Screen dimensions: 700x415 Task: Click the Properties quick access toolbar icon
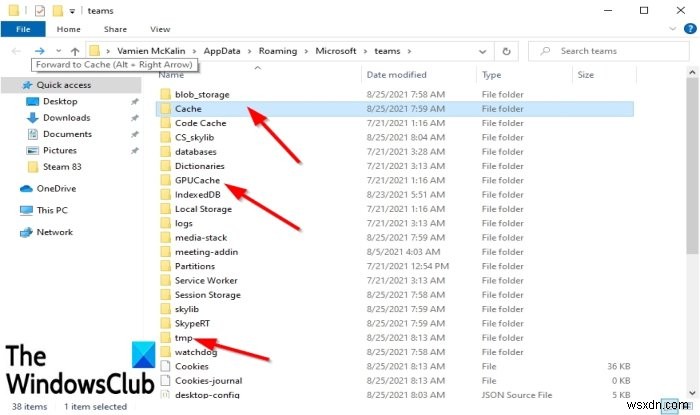tap(40, 10)
